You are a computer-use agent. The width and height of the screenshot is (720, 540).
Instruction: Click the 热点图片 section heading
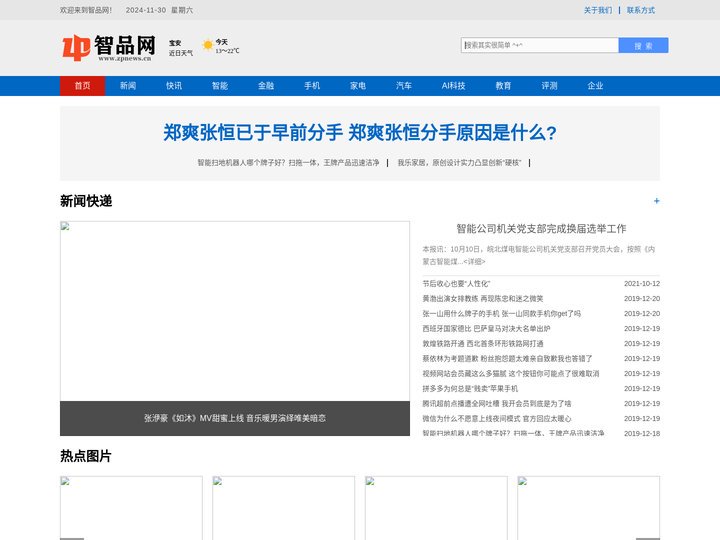[x=86, y=456]
